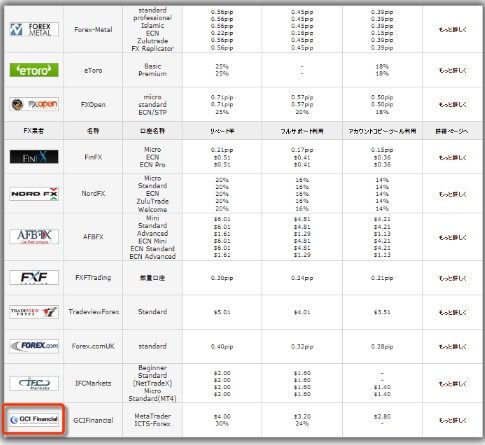Select the FXOpen name cell
The height and width of the screenshot is (445, 485).
click(93, 104)
